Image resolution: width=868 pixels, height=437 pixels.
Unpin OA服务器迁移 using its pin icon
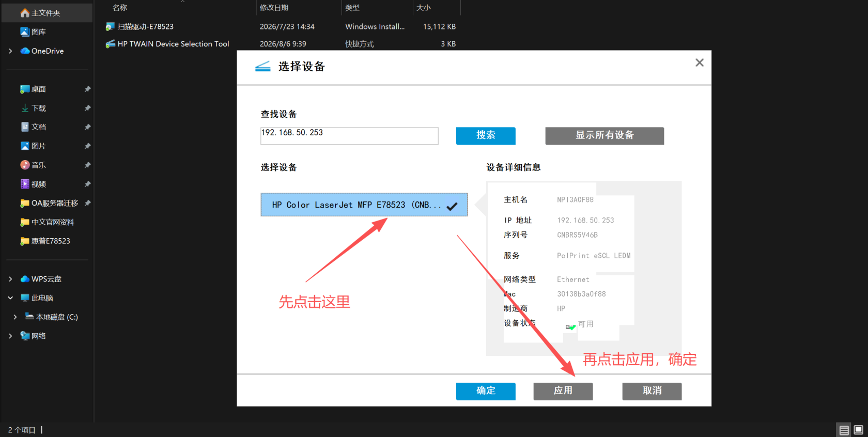pyautogui.click(x=87, y=203)
